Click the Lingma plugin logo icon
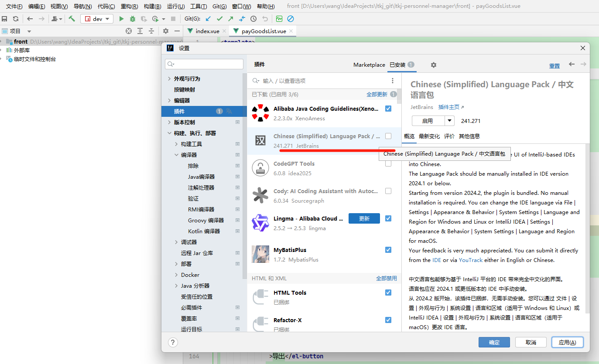 [260, 223]
